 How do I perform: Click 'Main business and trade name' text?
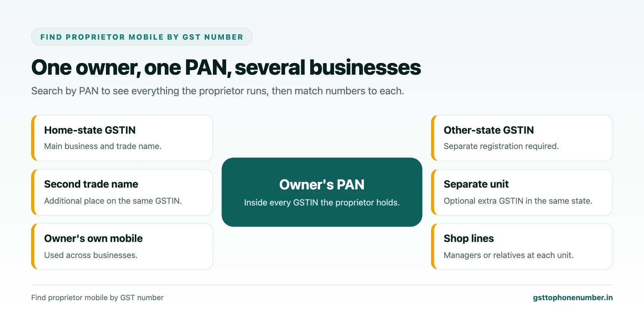pos(103,146)
